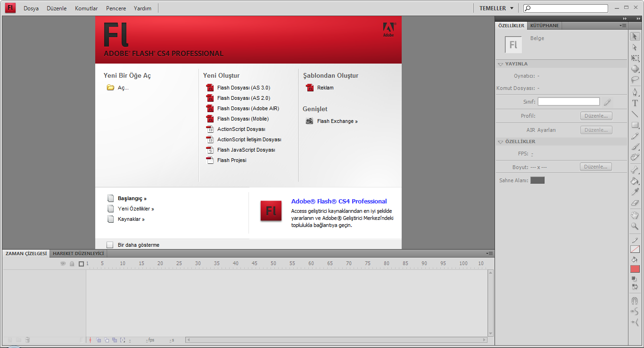Toggle the Onion Skin button
The image size is (644, 348).
pyautogui.click(x=99, y=340)
